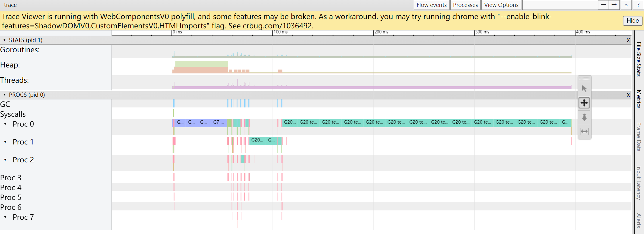Focus the search input field
The width and height of the screenshot is (644, 234).
[x=560, y=5]
